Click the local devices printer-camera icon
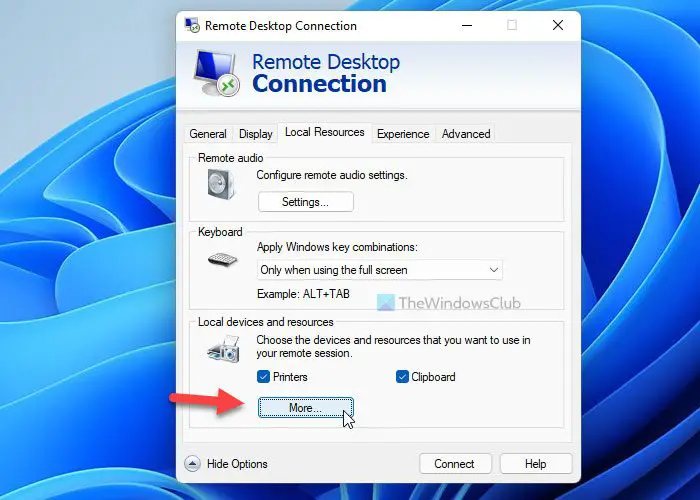 tap(224, 349)
